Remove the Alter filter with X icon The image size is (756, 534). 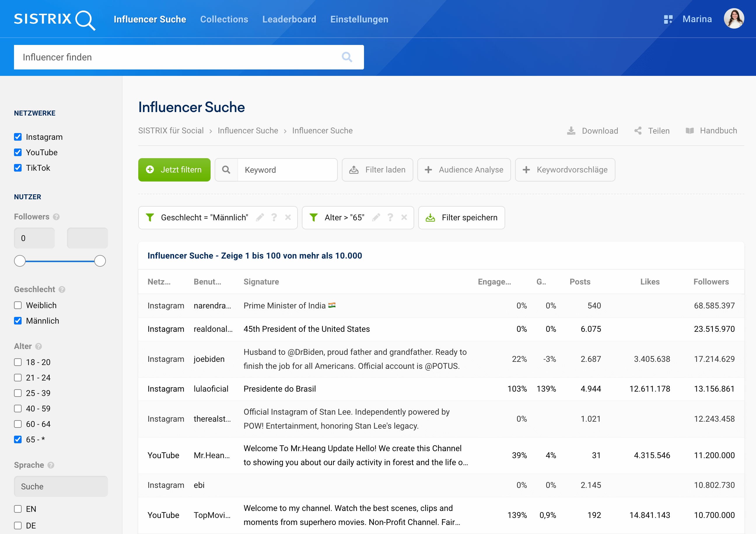(404, 217)
